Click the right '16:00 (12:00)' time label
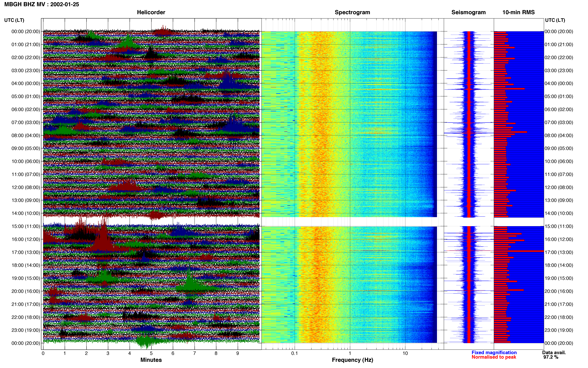This screenshot has height=368, width=588. pyautogui.click(x=559, y=240)
